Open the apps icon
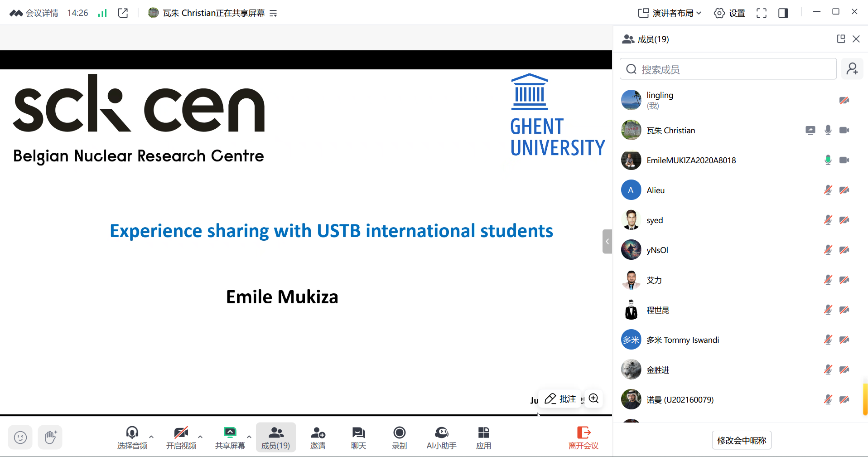The width and height of the screenshot is (868, 457). point(483,438)
